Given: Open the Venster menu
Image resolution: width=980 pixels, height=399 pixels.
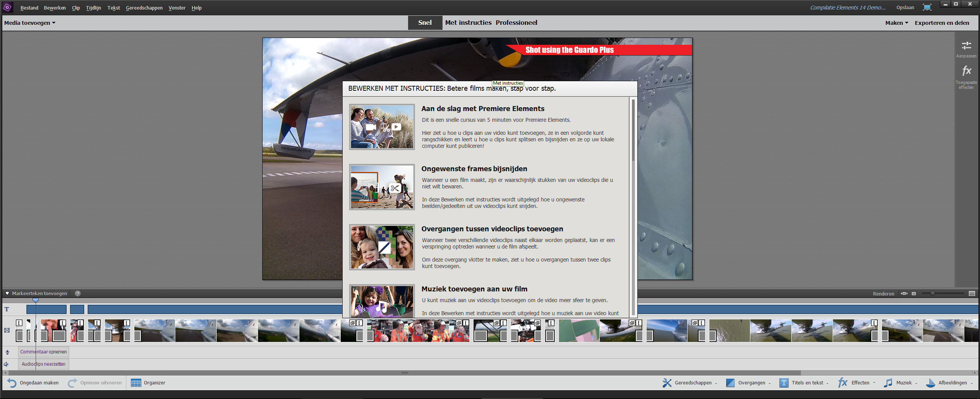Looking at the screenshot, I should pyautogui.click(x=177, y=8).
